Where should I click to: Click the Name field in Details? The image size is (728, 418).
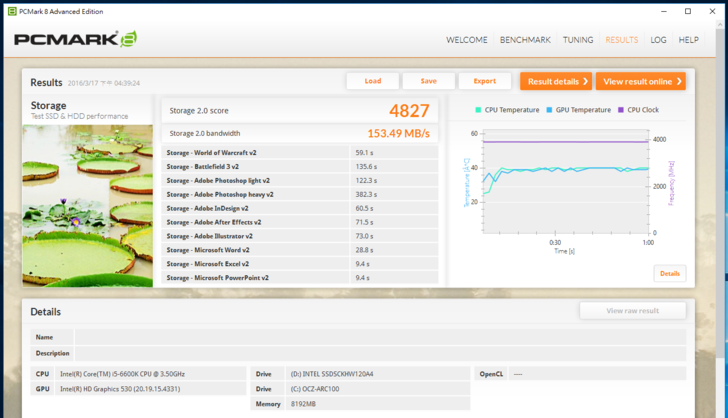tap(378, 337)
